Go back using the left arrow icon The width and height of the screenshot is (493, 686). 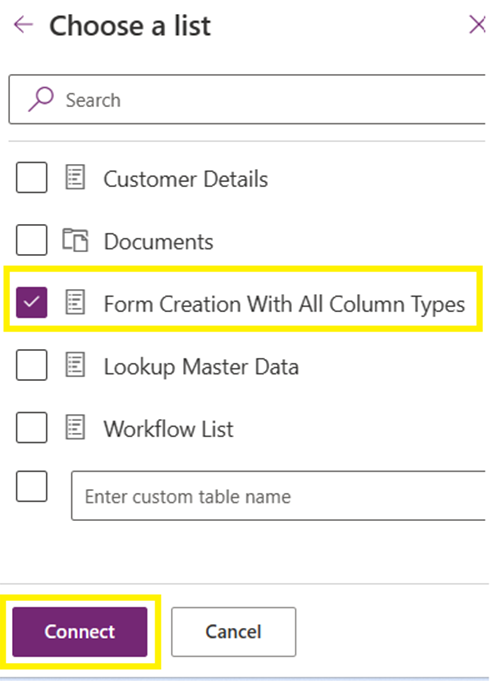[x=23, y=24]
